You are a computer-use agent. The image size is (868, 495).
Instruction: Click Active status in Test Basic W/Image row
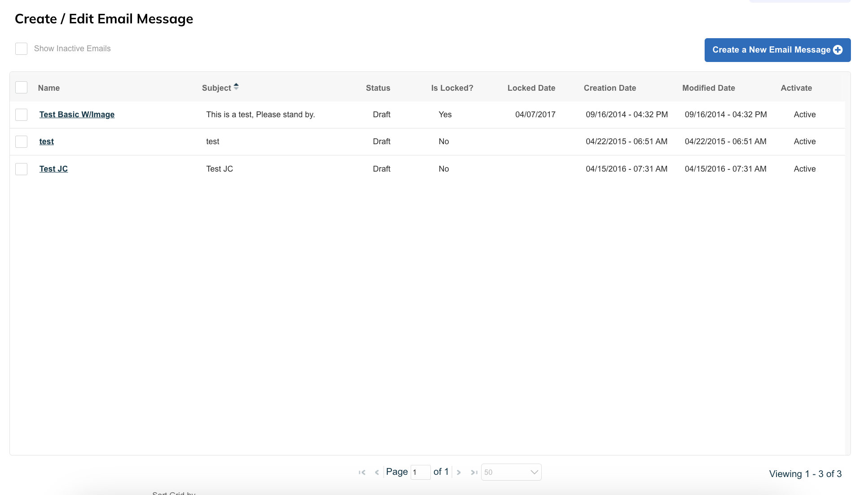tap(805, 115)
